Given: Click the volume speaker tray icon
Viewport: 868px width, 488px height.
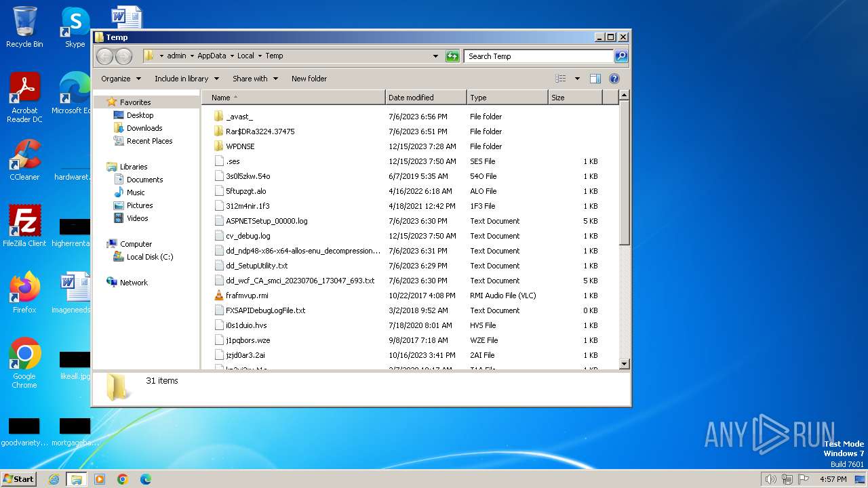Looking at the screenshot, I should (770, 479).
